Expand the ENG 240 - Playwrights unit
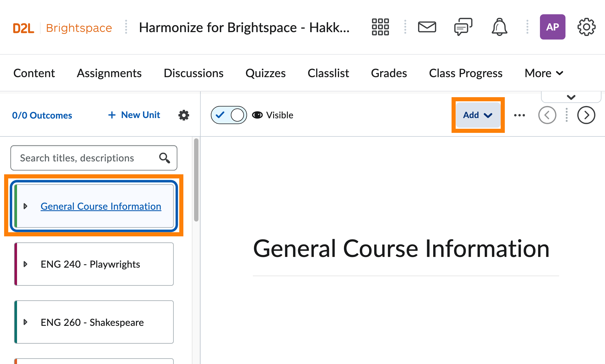Viewport: 605px width, 364px height. (x=26, y=264)
